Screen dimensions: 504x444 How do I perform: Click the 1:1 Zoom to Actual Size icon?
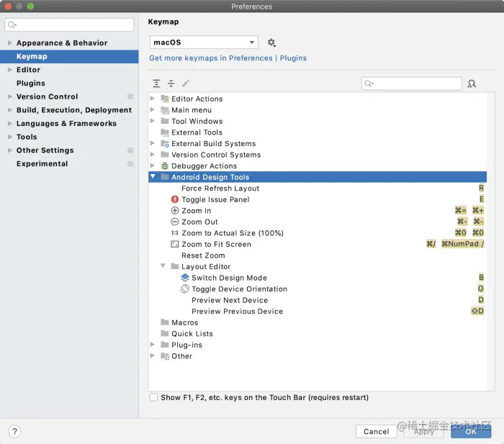(x=174, y=233)
